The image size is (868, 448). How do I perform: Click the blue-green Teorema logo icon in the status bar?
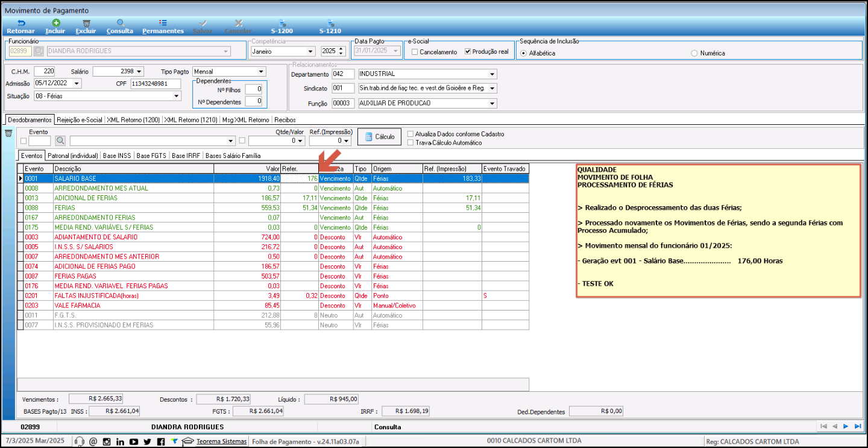click(x=174, y=441)
